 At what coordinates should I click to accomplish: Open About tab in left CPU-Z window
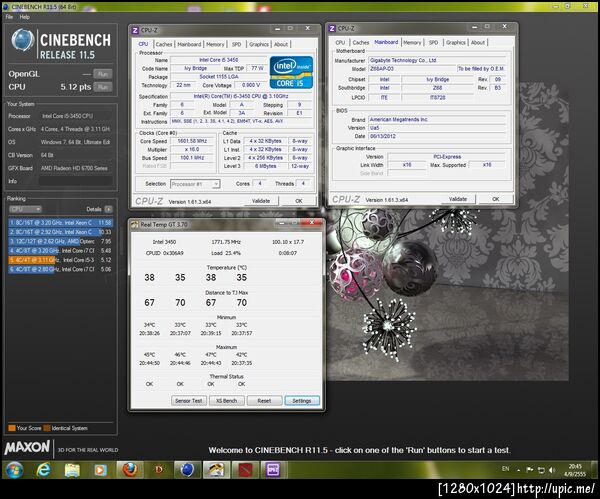point(281,44)
